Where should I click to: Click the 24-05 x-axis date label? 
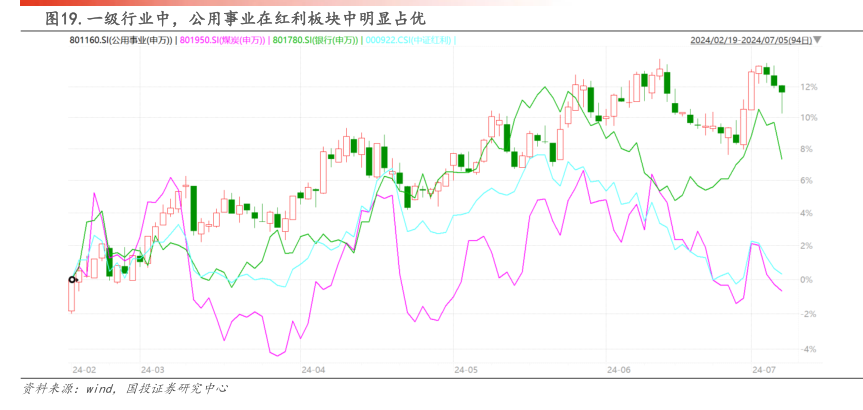tap(465, 369)
